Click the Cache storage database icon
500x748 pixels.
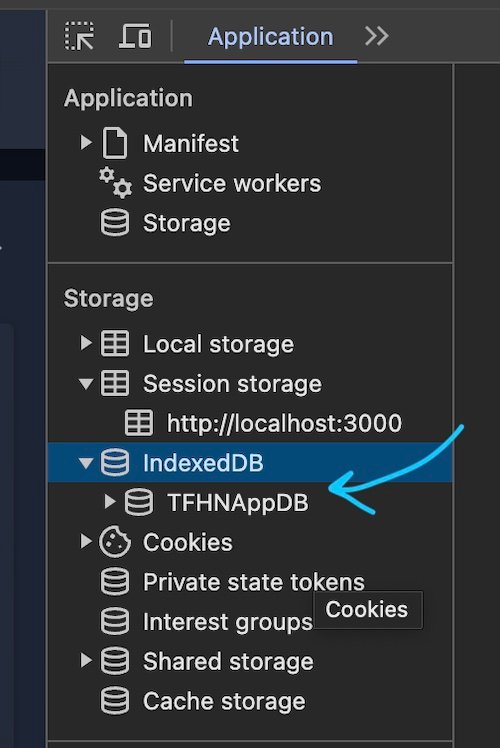(x=115, y=701)
